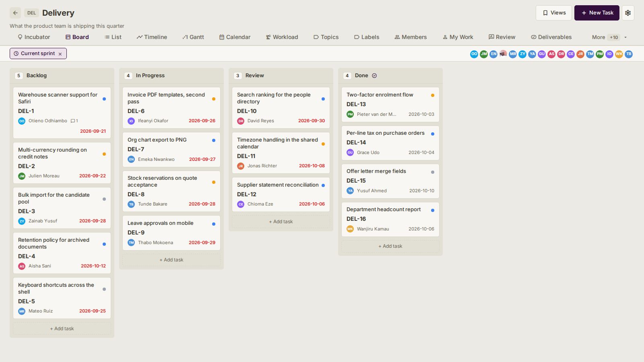Add task to Review column

[x=281, y=222]
